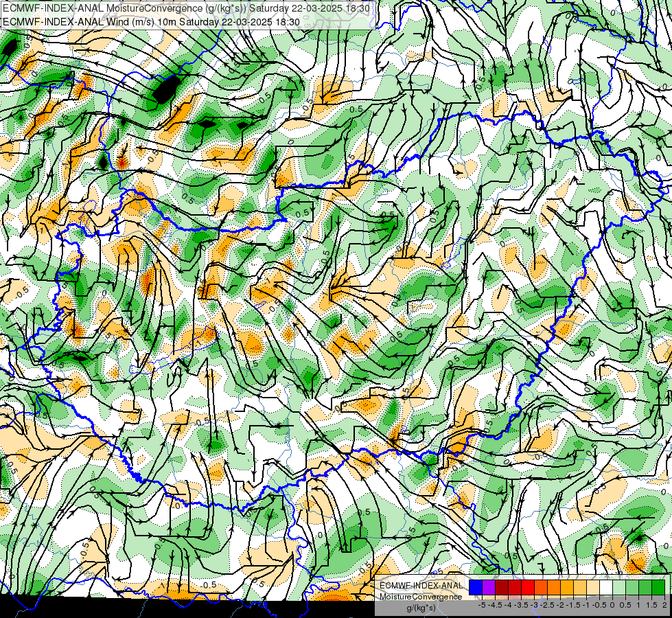The width and height of the screenshot is (672, 618).
Task: Click the -4.5 tick label in the legend
Action: point(496,605)
